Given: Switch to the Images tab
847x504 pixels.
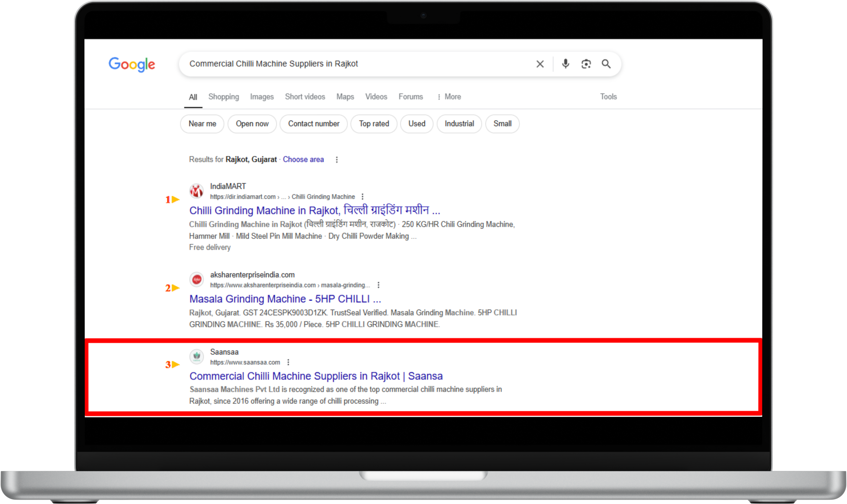Looking at the screenshot, I should 262,97.
